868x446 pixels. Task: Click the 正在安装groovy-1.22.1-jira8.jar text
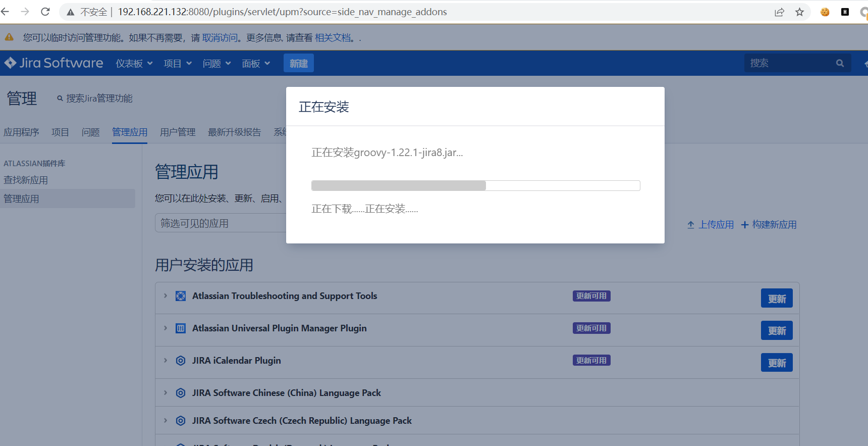click(387, 153)
